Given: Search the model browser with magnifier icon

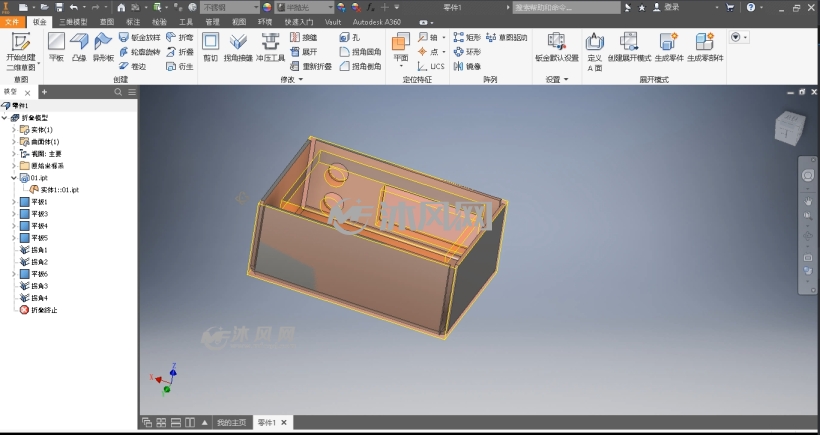Looking at the screenshot, I should point(118,92).
